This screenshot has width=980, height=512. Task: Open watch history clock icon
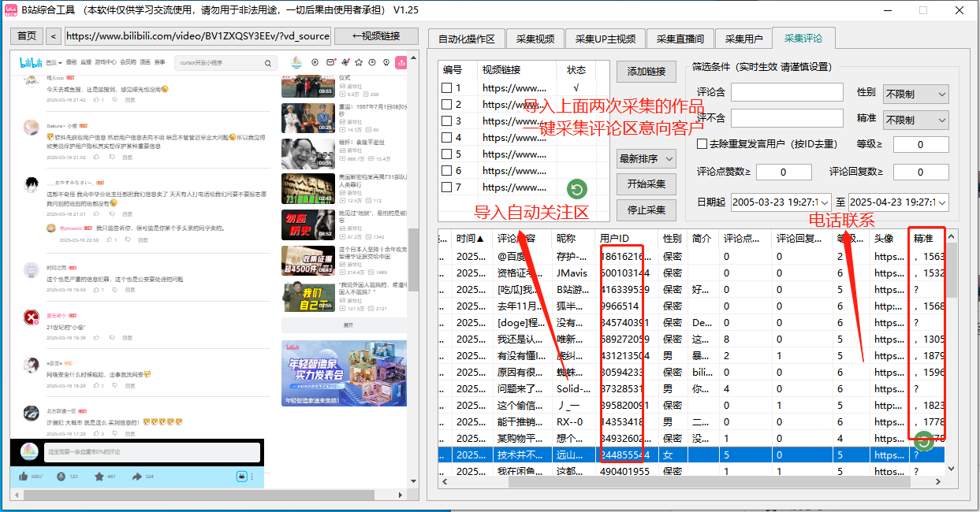coord(373,63)
